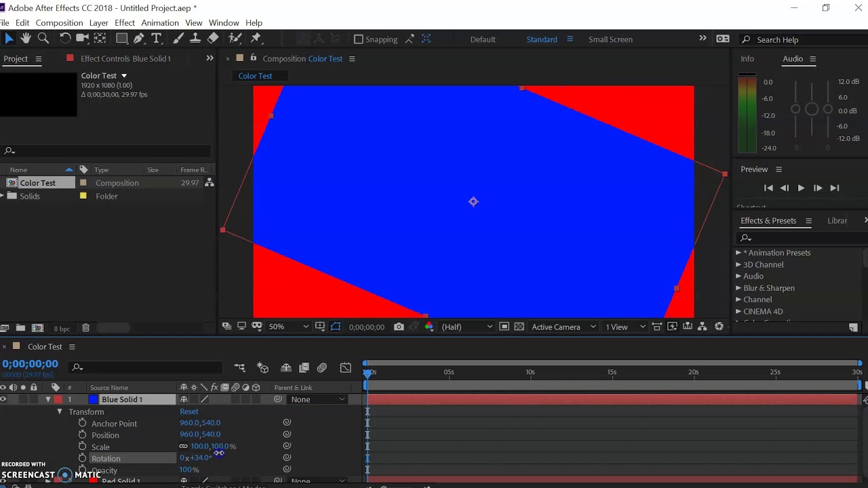
Task: Play the preview
Action: 801,188
